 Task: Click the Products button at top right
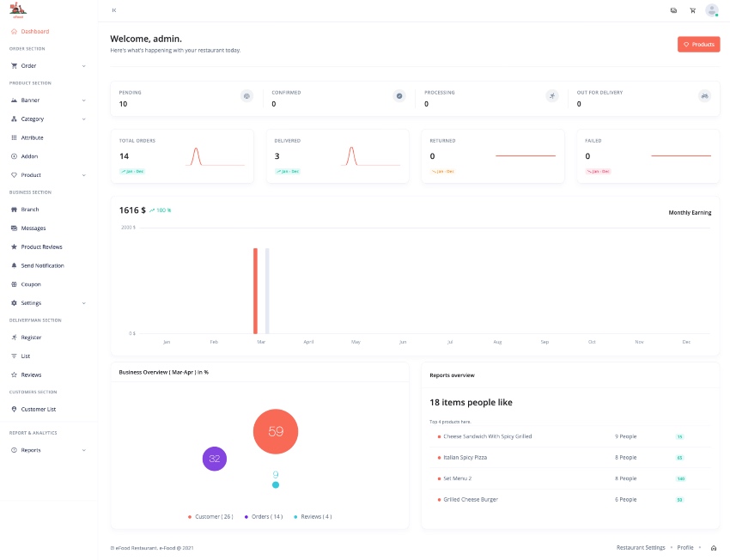[698, 44]
